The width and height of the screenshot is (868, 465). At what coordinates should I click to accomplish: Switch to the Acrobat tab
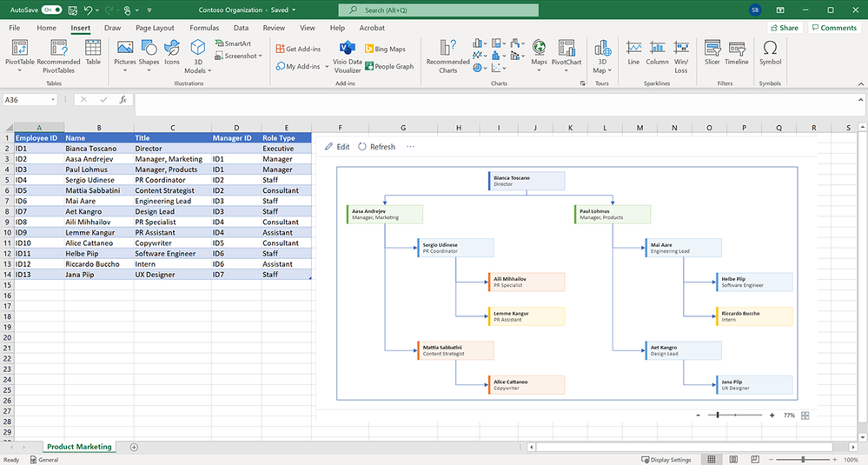[372, 28]
